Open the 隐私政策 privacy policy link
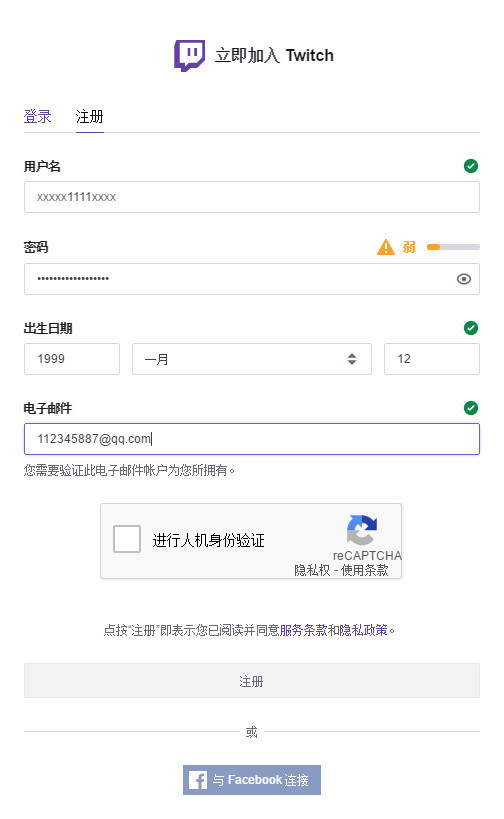504x819 pixels. (364, 630)
